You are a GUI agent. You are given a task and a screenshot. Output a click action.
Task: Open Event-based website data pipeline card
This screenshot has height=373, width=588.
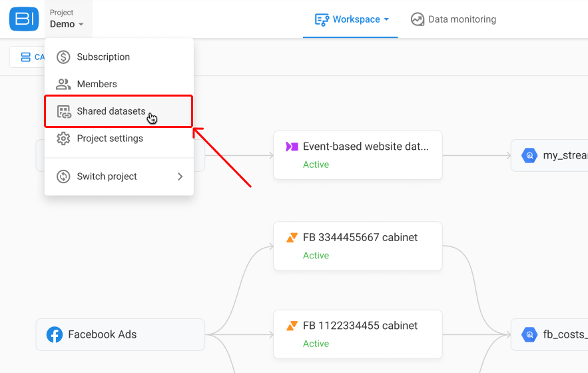358,155
